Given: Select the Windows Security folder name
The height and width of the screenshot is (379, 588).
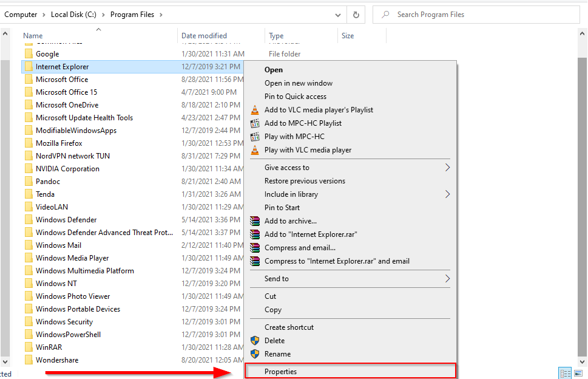Looking at the screenshot, I should pyautogui.click(x=64, y=322).
